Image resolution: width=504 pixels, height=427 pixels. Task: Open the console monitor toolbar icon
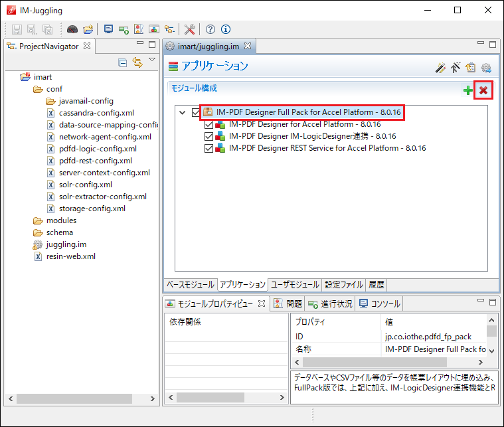tap(108, 29)
